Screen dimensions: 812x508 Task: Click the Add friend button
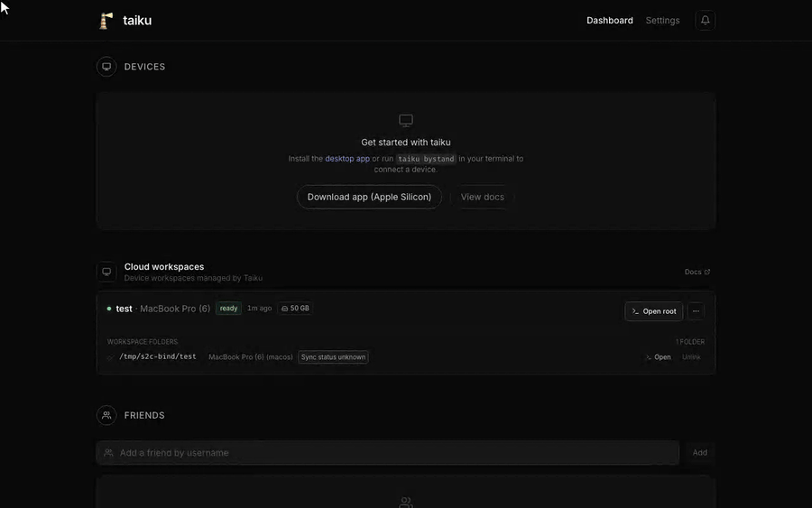[699, 453]
